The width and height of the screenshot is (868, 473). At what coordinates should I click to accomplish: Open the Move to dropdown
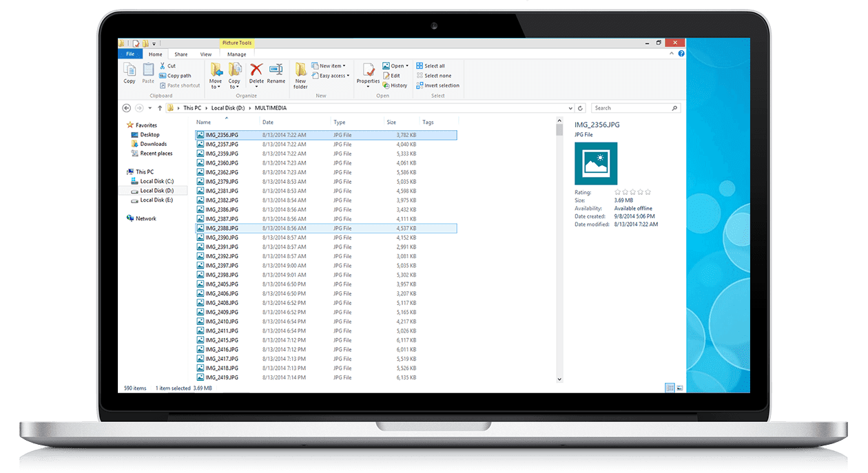(x=216, y=75)
